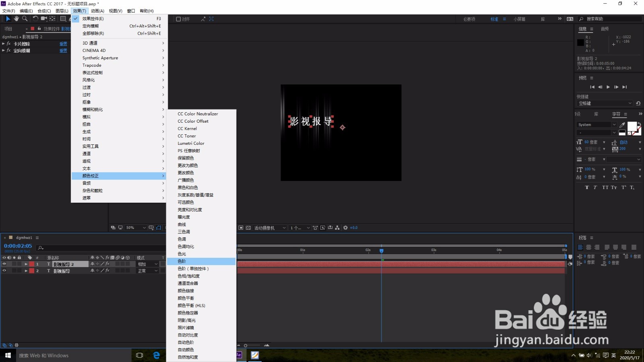This screenshot has width=644, height=362.
Task: Click the current time indicator playhead
Action: click(382, 251)
